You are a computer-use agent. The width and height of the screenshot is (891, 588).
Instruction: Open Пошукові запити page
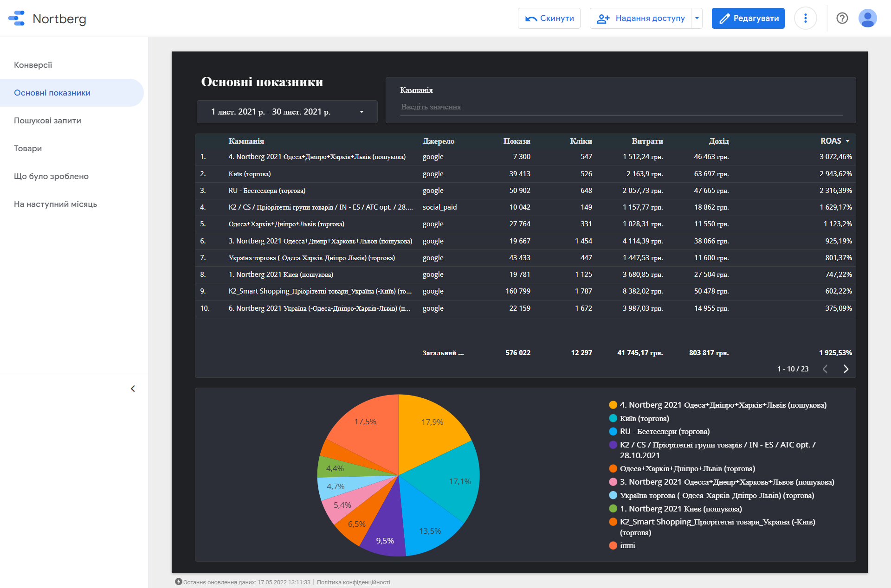click(x=47, y=121)
